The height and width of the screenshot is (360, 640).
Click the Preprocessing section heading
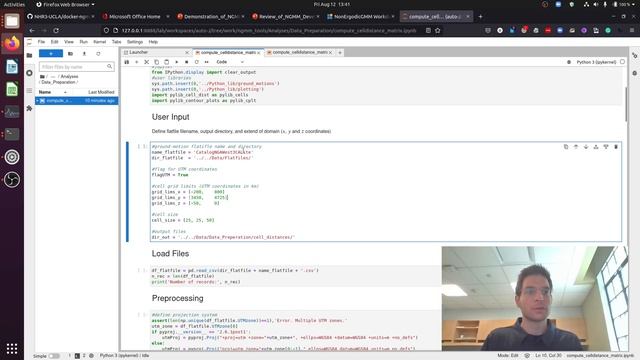178,298
